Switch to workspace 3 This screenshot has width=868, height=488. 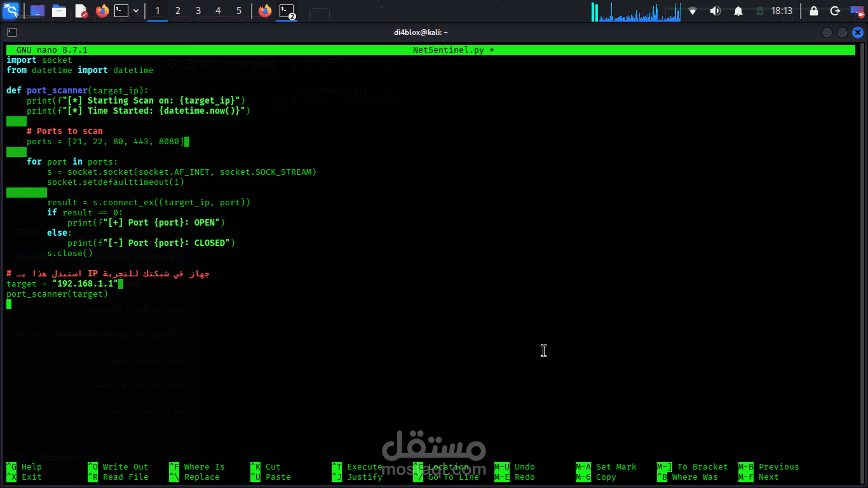click(x=198, y=11)
